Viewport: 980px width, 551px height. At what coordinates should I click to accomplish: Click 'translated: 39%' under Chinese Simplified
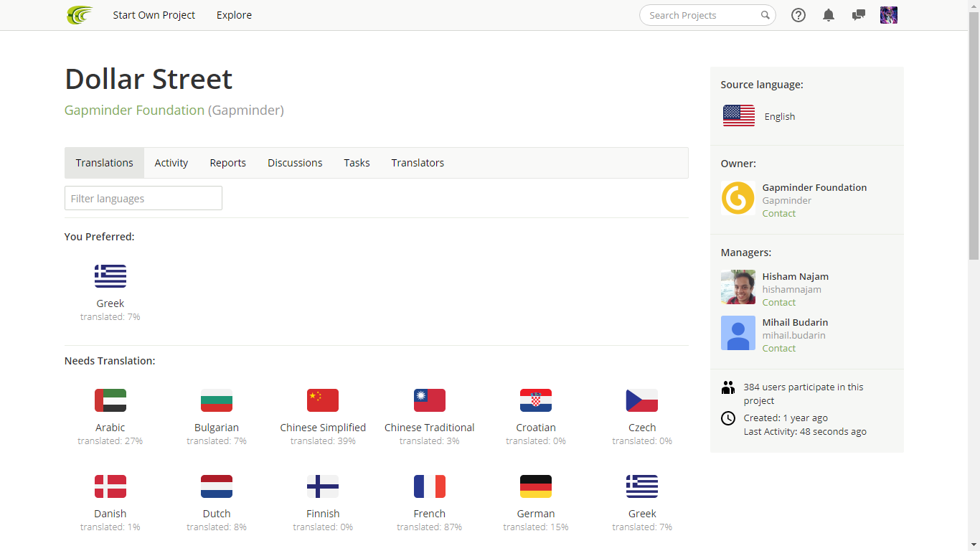(323, 441)
